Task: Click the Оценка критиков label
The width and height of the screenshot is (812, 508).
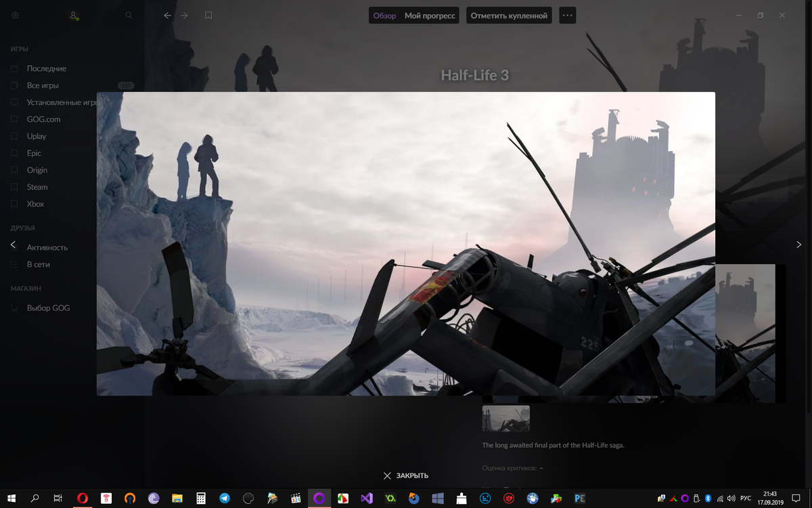Action: coord(509,468)
